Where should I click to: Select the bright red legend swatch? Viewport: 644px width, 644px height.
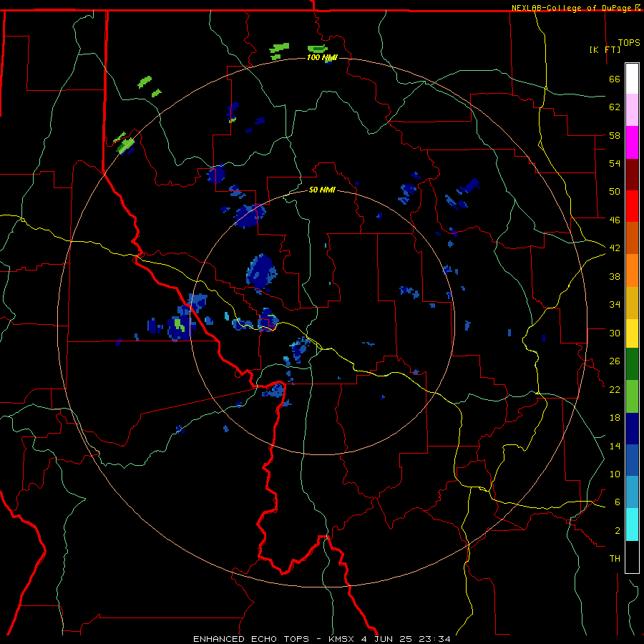[x=632, y=206]
